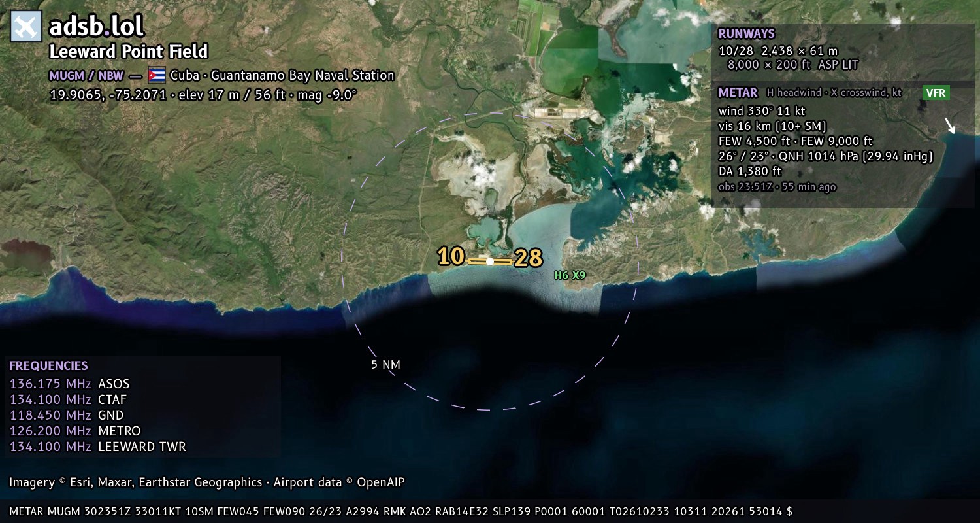Click the 126.200 MHz METRO frequency

click(75, 431)
